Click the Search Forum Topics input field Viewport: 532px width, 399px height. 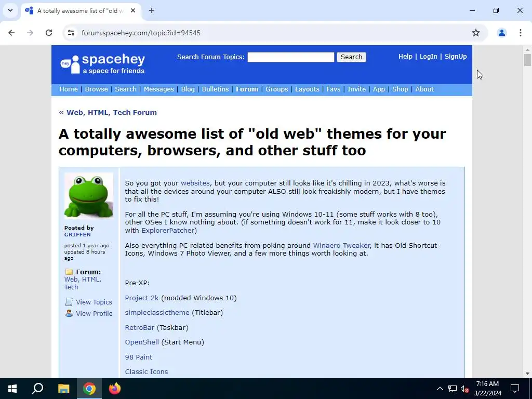pos(291,57)
